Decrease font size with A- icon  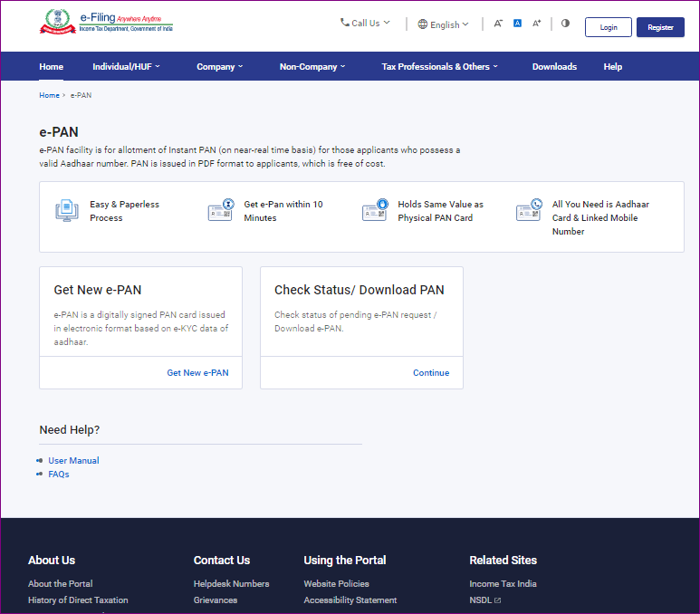tap(498, 24)
